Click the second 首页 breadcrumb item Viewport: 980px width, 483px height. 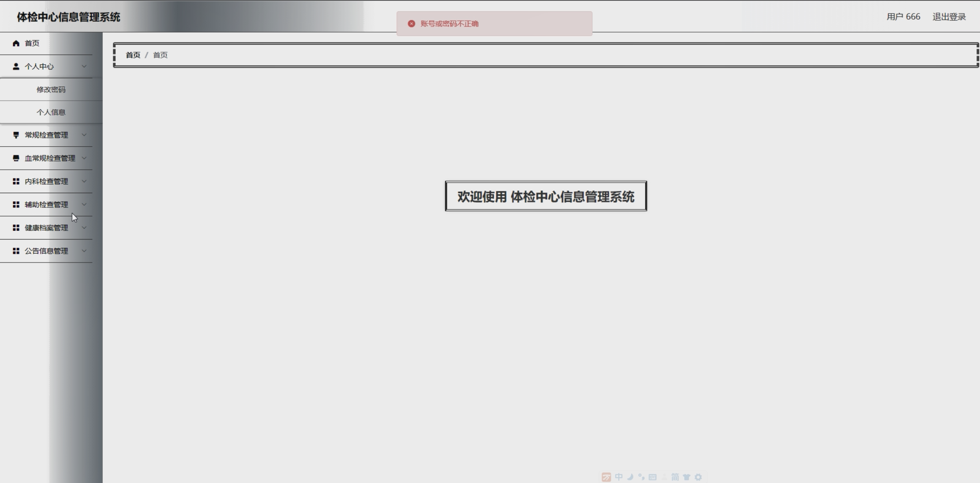tap(160, 55)
